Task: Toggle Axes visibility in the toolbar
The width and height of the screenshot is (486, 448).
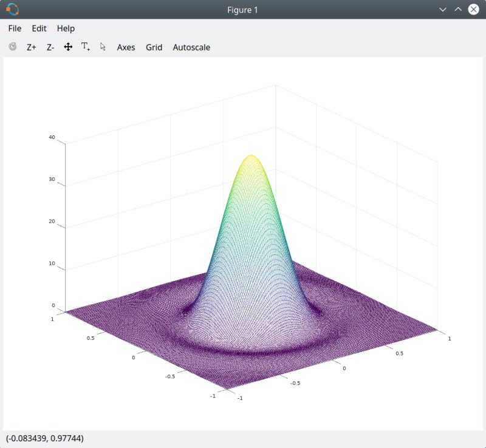Action: click(126, 47)
